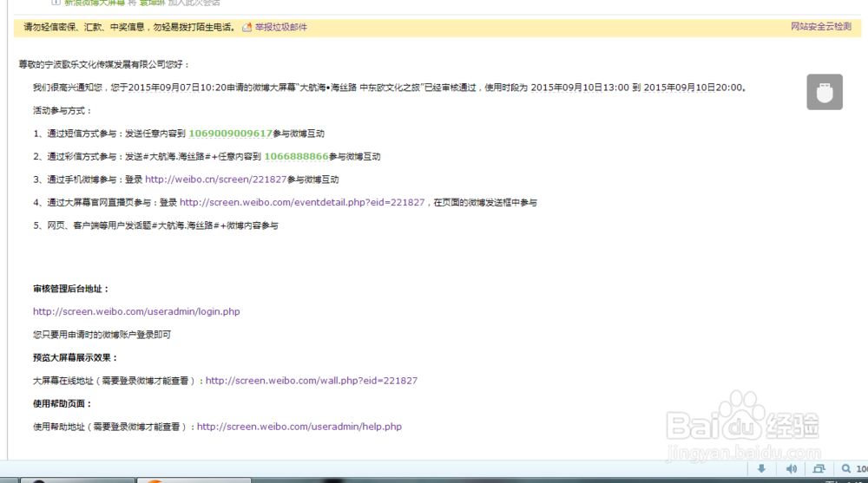The image size is (868, 483).
Task: Open the useradmin/login.php admin link
Action: click(136, 311)
